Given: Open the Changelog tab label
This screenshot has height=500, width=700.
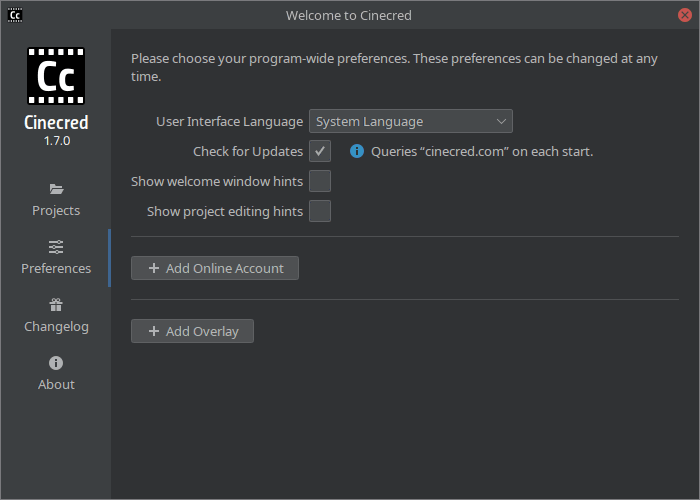Looking at the screenshot, I should click(56, 327).
